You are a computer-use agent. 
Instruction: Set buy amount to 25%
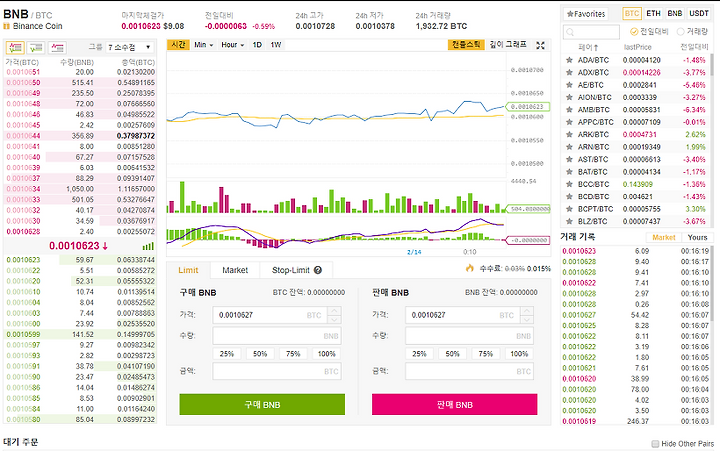click(x=226, y=354)
